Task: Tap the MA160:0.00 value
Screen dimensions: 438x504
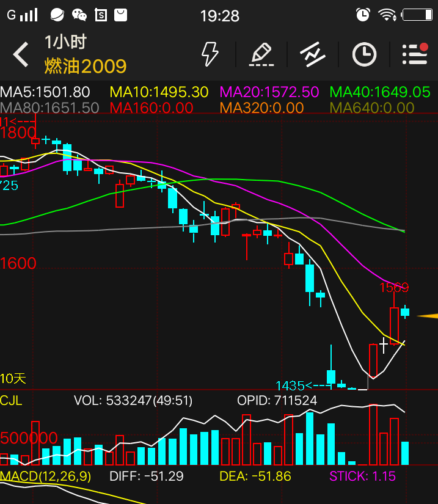Action: 151,108
